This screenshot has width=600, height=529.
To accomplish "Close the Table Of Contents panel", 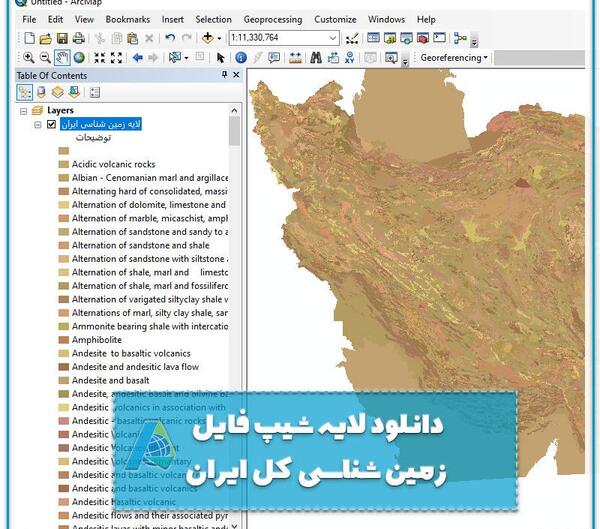I will [236, 75].
